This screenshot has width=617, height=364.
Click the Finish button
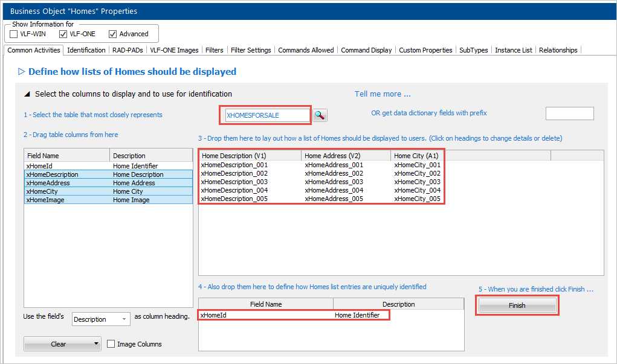click(x=517, y=305)
